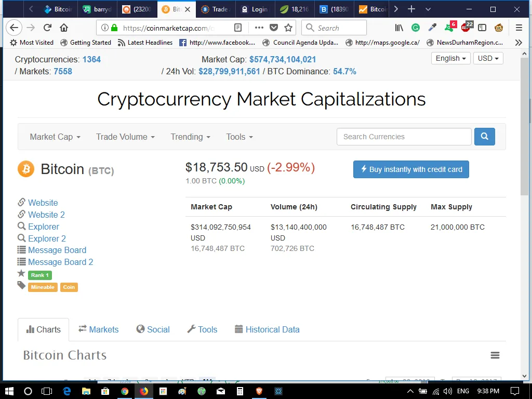List all tabs dropdown arrow
The image size is (532, 399).
click(x=428, y=9)
